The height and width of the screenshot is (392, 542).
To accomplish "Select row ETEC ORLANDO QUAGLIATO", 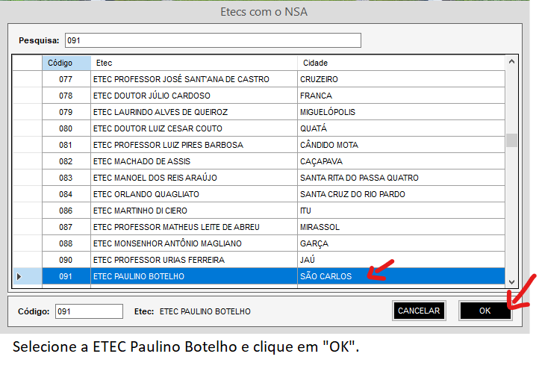I will [194, 194].
